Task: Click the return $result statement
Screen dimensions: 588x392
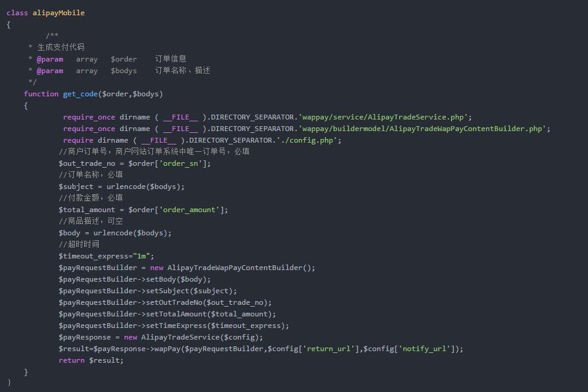Action: click(x=91, y=360)
